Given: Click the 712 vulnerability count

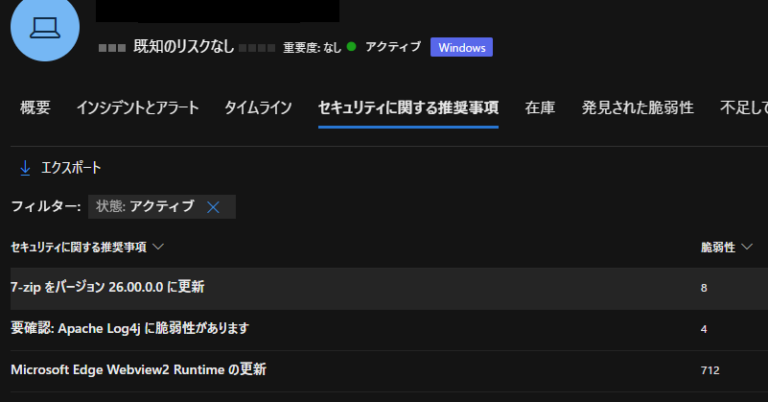Looking at the screenshot, I should click(x=710, y=370).
